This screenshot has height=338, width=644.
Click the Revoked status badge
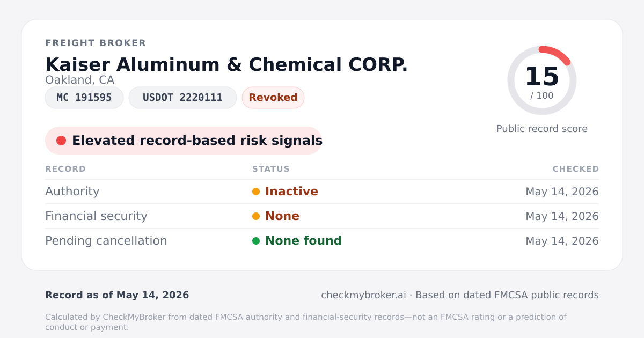[x=273, y=98]
